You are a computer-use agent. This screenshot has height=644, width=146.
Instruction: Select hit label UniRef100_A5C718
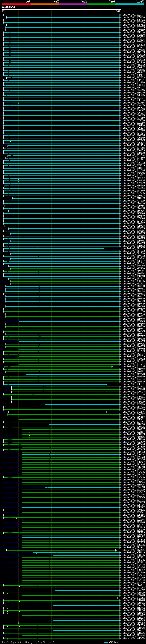[x=133, y=276]
